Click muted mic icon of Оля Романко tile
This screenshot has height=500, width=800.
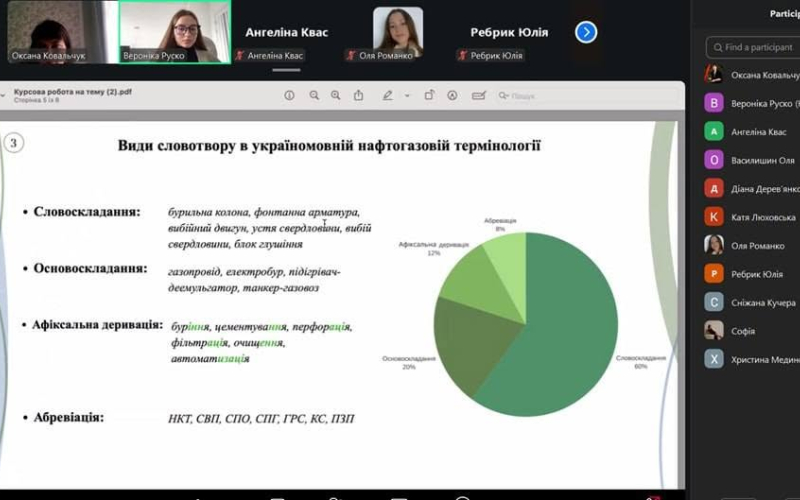click(351, 55)
